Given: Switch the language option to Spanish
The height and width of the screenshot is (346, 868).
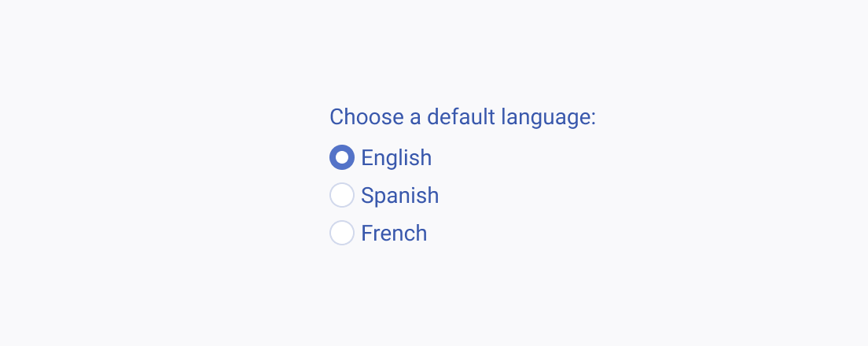Looking at the screenshot, I should [341, 195].
